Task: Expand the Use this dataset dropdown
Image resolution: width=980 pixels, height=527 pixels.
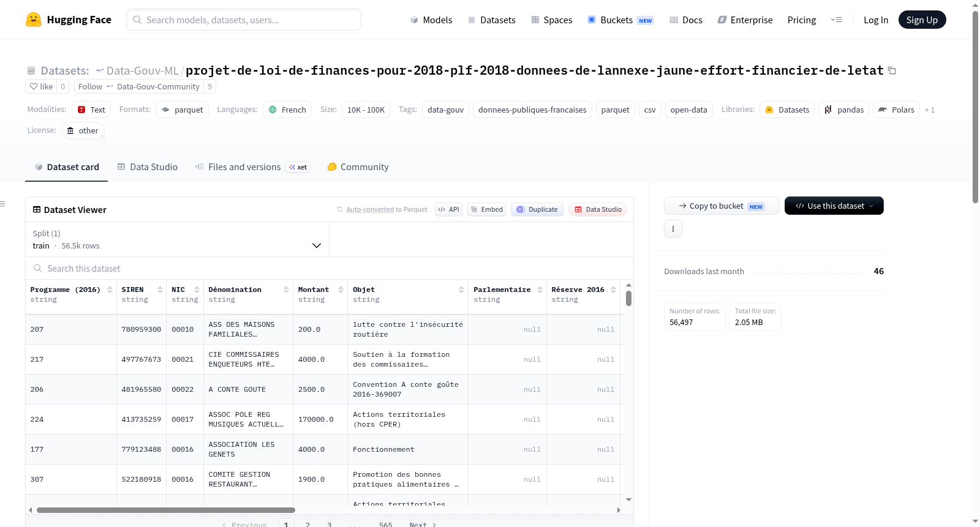Action: point(834,206)
